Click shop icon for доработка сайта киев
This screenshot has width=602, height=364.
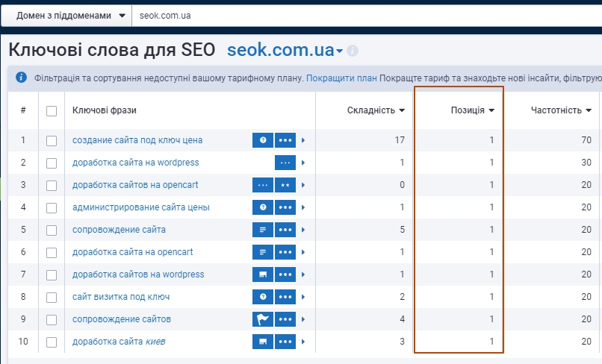pos(263,342)
